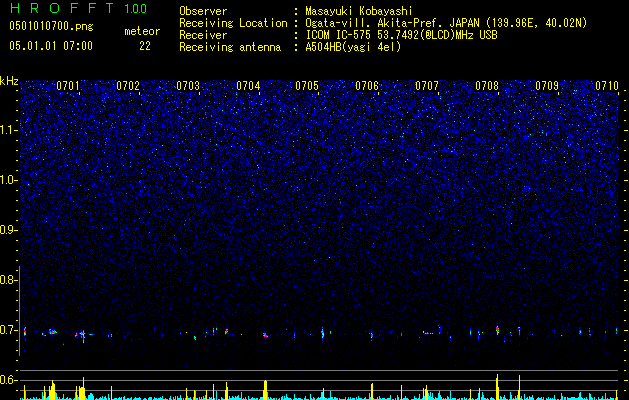The height and width of the screenshot is (400, 629).
Task: Click the kHz axis unit label
Action: [9, 81]
